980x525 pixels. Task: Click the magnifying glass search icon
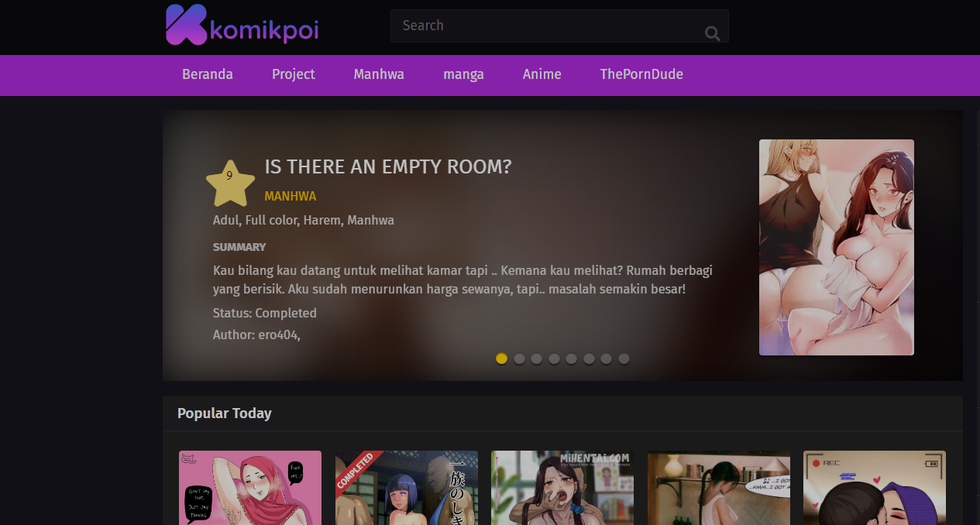pos(713,33)
